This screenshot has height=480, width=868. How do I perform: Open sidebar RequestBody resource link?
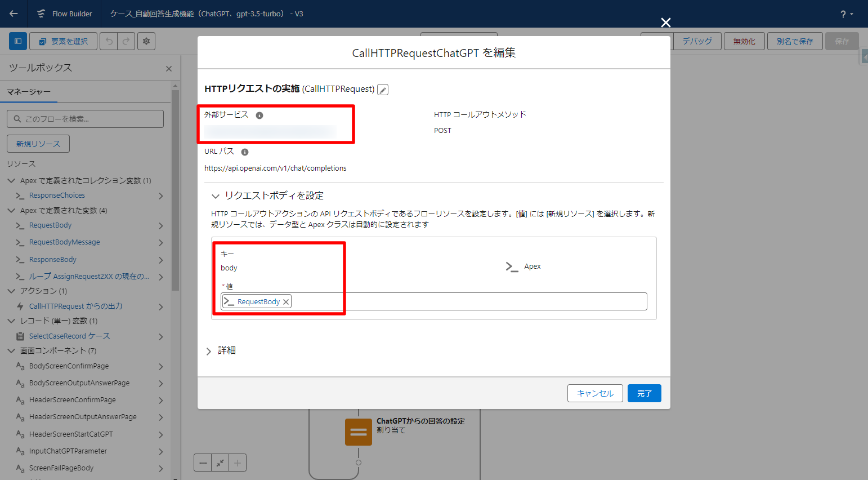[x=51, y=225]
